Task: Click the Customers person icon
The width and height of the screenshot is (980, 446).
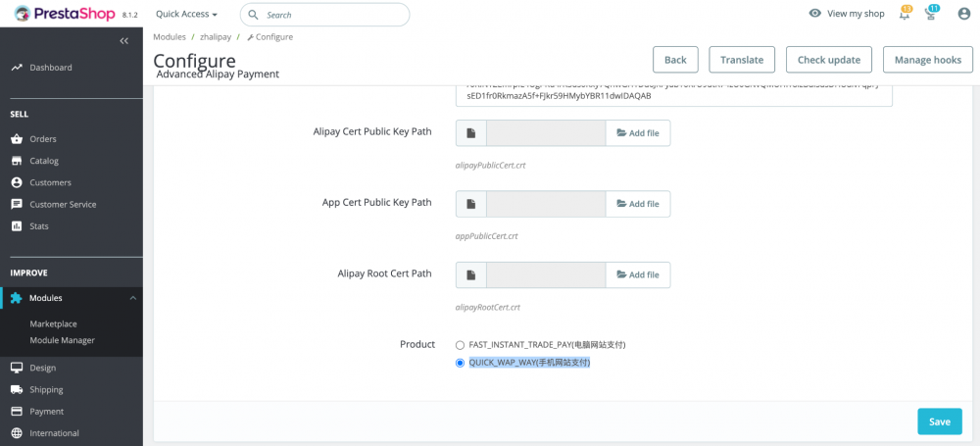Action: [x=17, y=182]
